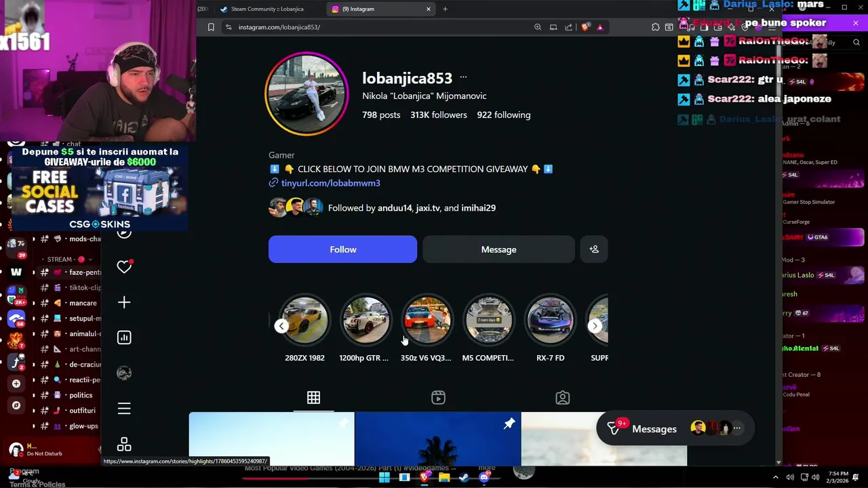Open the direct messages send icon
The height and width of the screenshot is (488, 868).
pyautogui.click(x=614, y=428)
